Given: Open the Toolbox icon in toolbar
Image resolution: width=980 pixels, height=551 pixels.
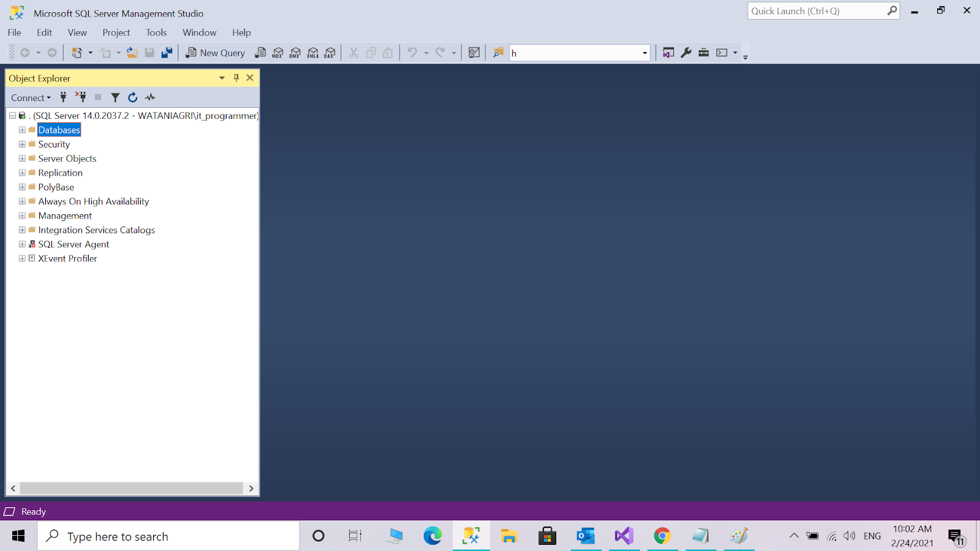Looking at the screenshot, I should coord(704,53).
